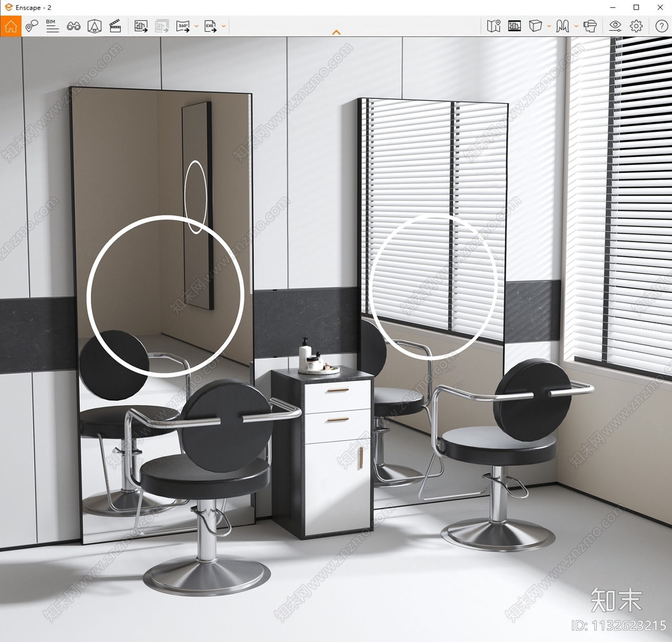Maximize the Enscape window
This screenshot has height=642, width=672.
pos(636,8)
